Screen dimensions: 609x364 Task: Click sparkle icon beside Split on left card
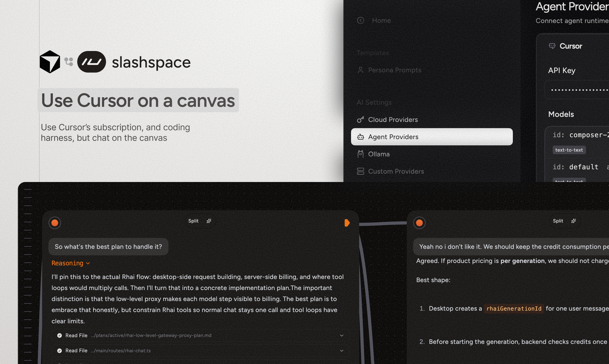[x=209, y=221]
